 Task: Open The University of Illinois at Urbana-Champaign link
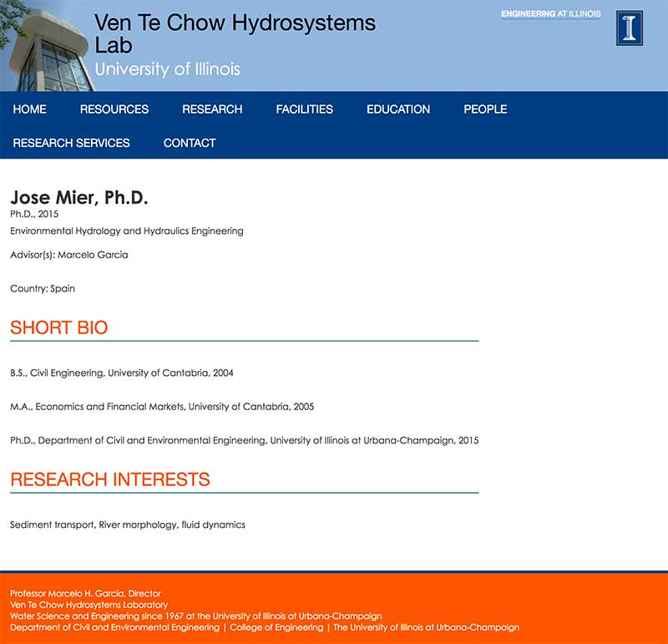point(426,627)
